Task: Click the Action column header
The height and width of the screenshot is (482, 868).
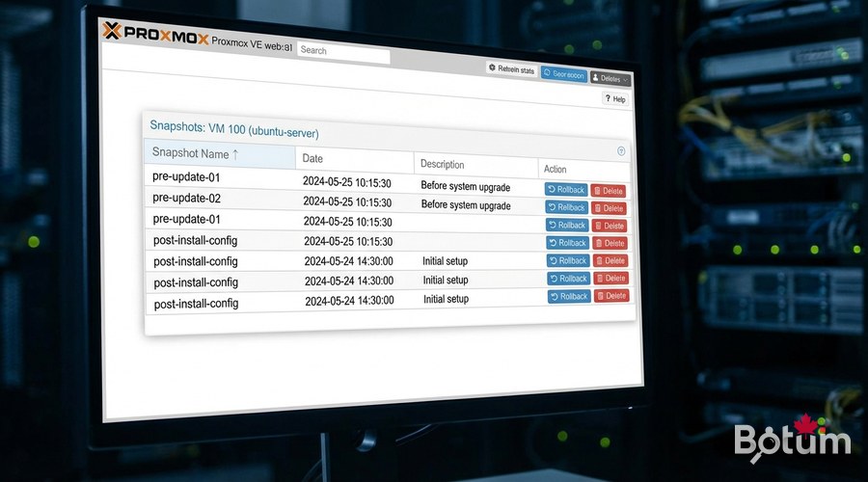Action: pos(556,169)
